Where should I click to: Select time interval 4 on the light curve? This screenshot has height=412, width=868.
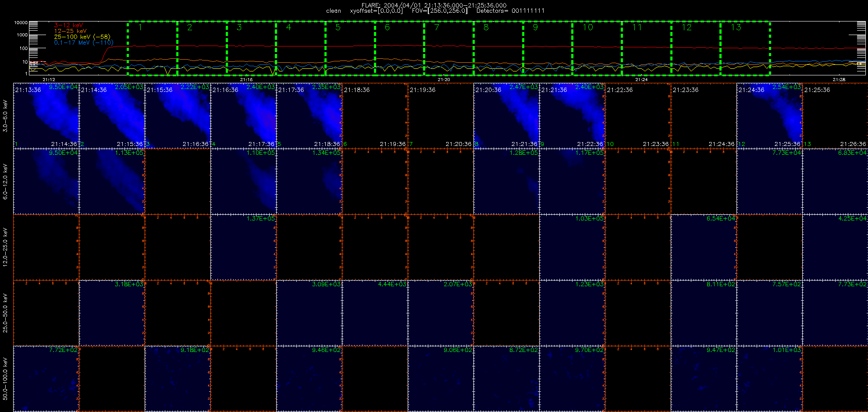pos(301,48)
